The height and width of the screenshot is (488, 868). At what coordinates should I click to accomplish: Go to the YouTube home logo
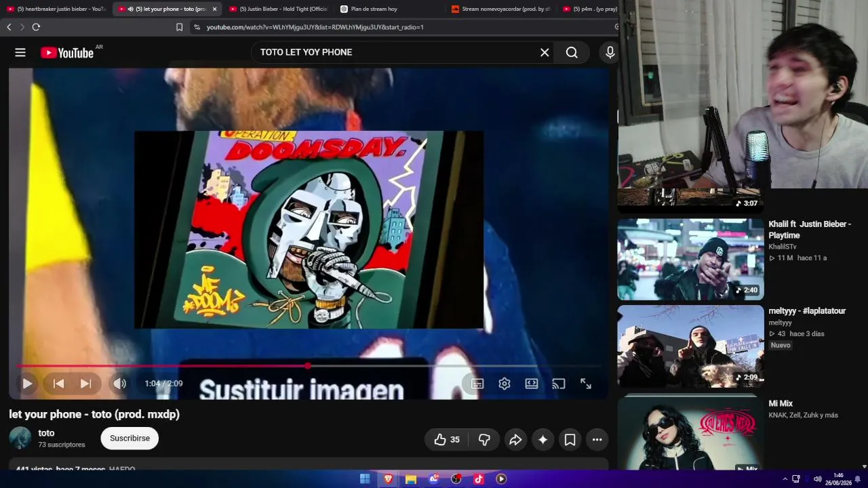(67, 53)
